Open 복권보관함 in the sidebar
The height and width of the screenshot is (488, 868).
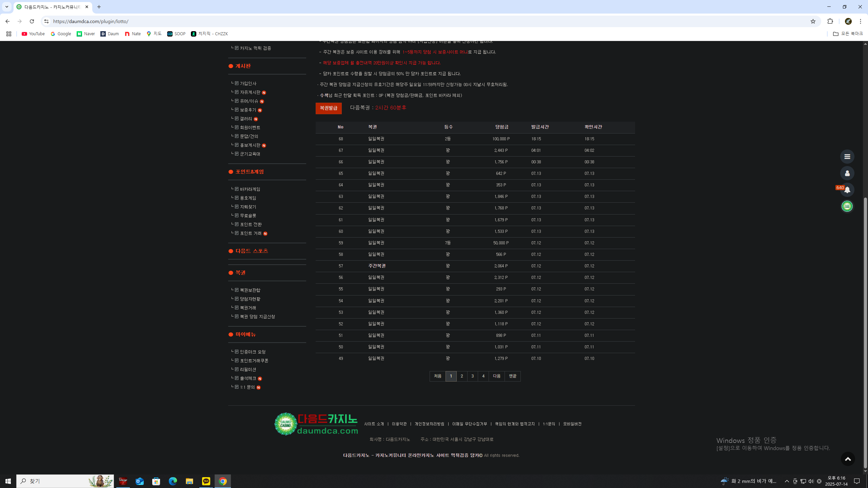(x=250, y=290)
